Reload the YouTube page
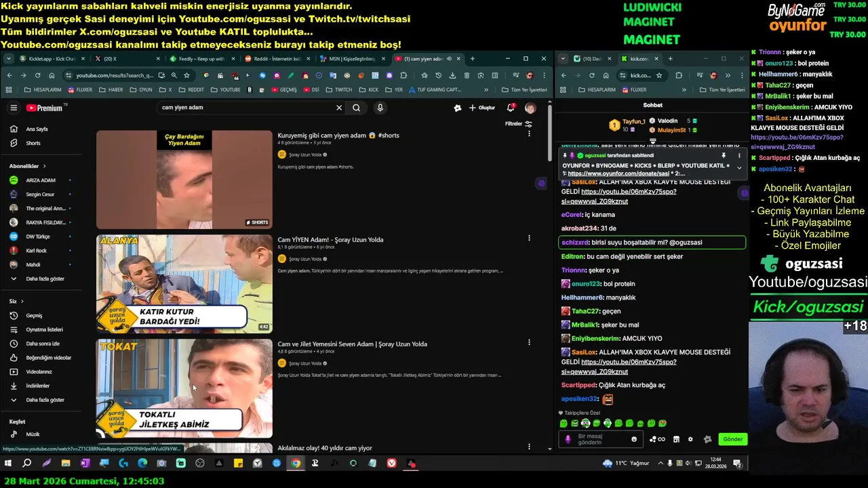The width and height of the screenshot is (868, 488). point(37,75)
